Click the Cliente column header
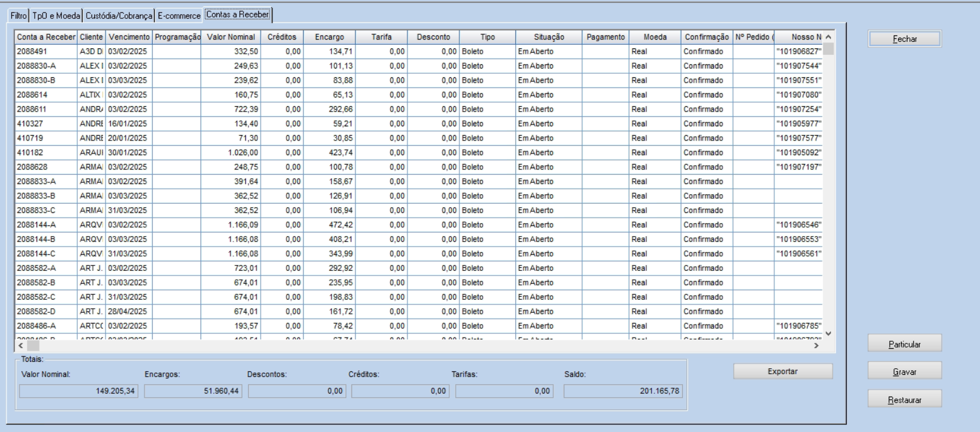The width and height of the screenshot is (980, 432). (x=91, y=37)
